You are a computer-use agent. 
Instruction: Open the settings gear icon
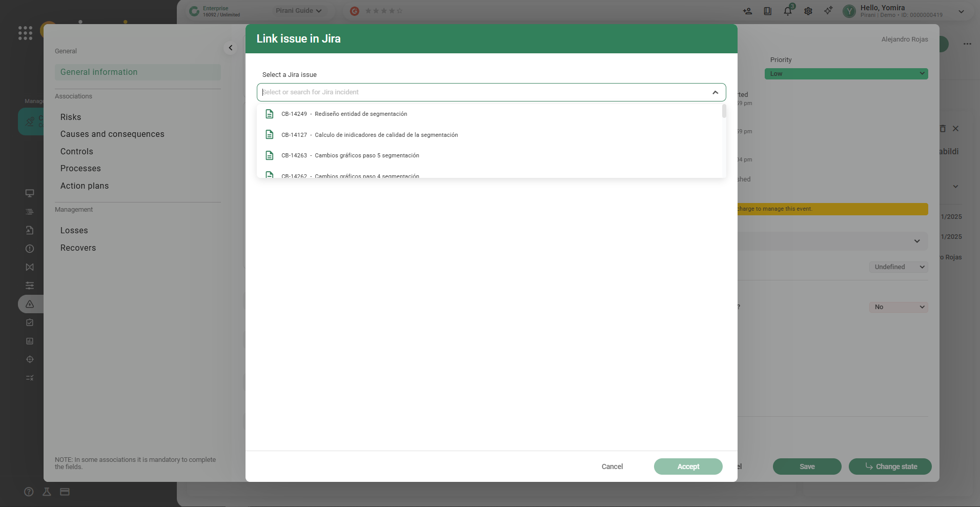[x=808, y=11]
